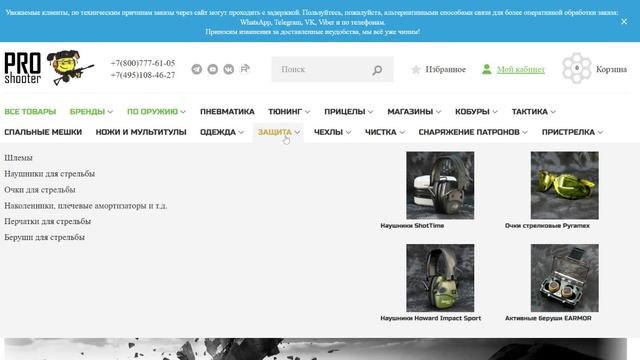Expand the ТАКТИКА dropdown
Image resolution: width=640 pixels, height=360 pixels.
[533, 111]
